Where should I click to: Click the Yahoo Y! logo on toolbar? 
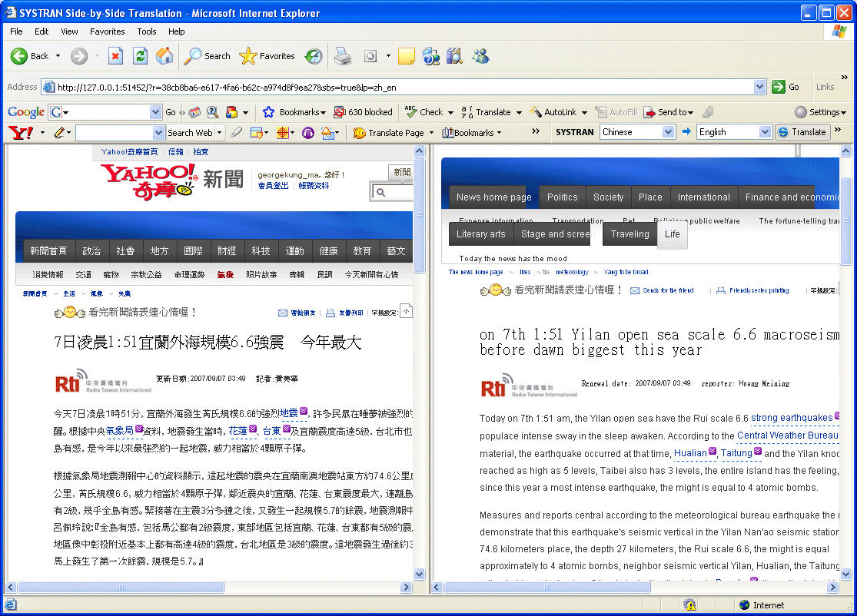coord(21,132)
